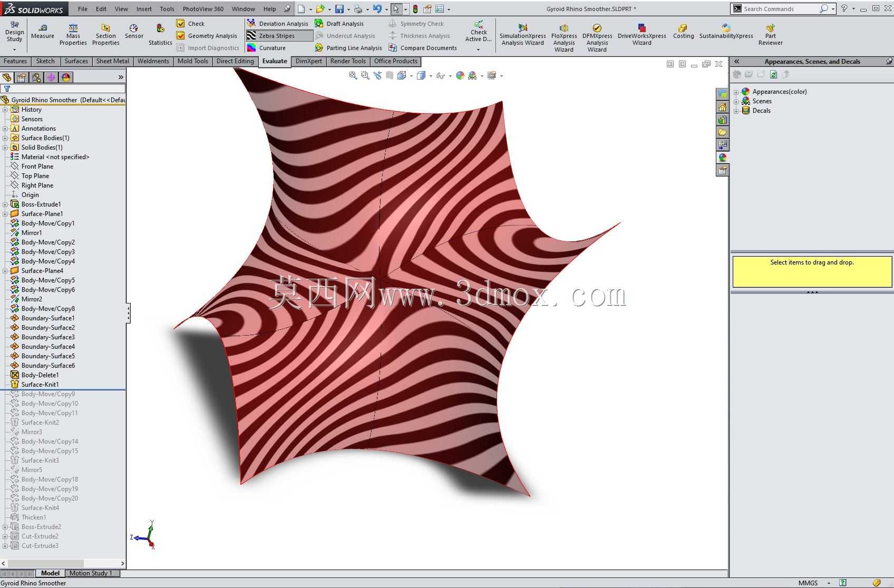Toggle Curvature display
894x588 pixels.
267,48
